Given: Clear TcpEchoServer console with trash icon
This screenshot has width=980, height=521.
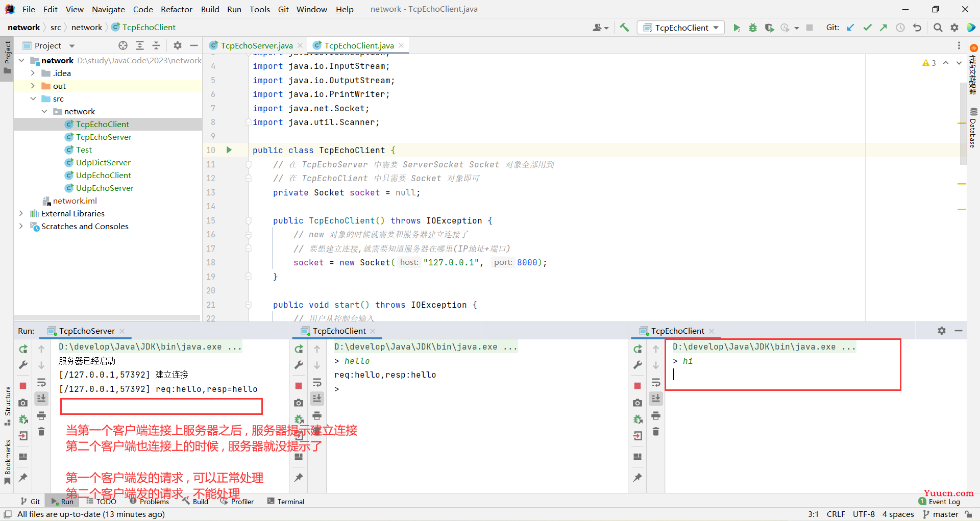Looking at the screenshot, I should (x=41, y=432).
